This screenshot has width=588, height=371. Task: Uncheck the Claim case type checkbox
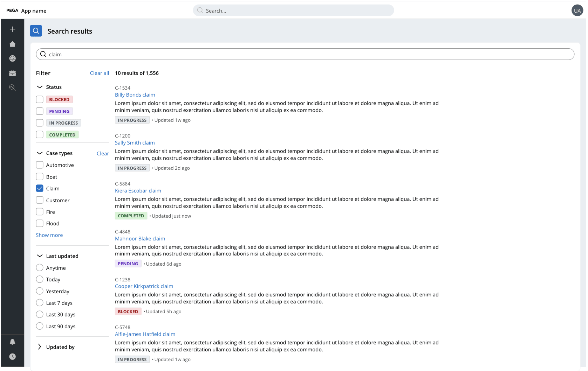40,188
